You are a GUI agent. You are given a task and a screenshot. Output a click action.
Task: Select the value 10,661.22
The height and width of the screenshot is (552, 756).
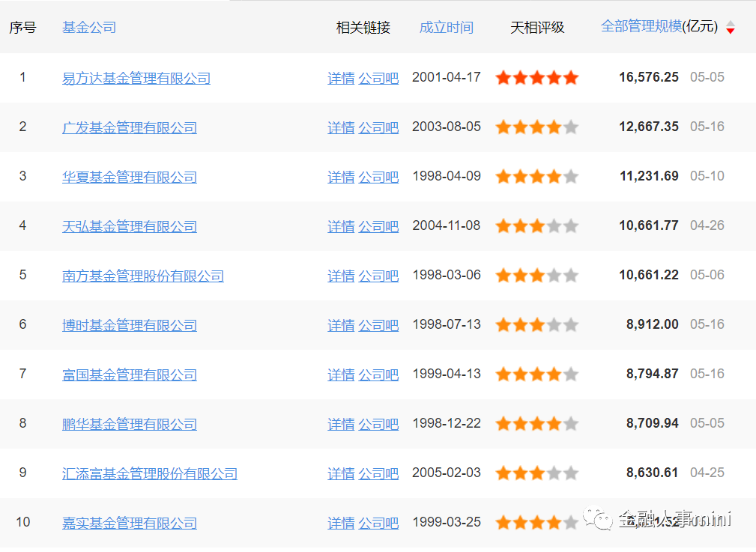(649, 275)
